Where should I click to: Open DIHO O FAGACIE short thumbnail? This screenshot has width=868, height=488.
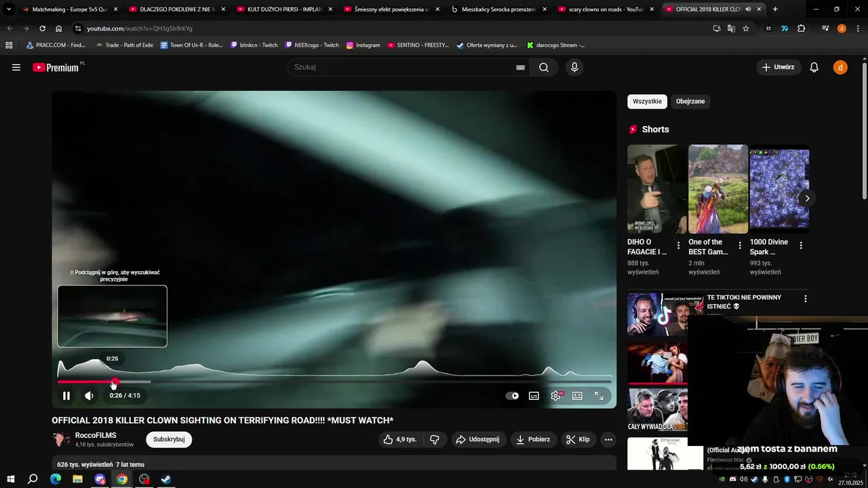point(657,189)
